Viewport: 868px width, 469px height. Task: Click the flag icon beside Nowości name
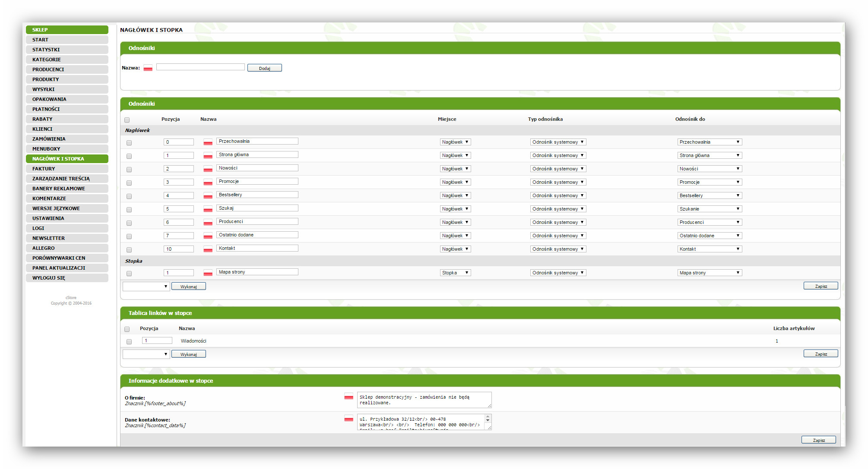208,169
